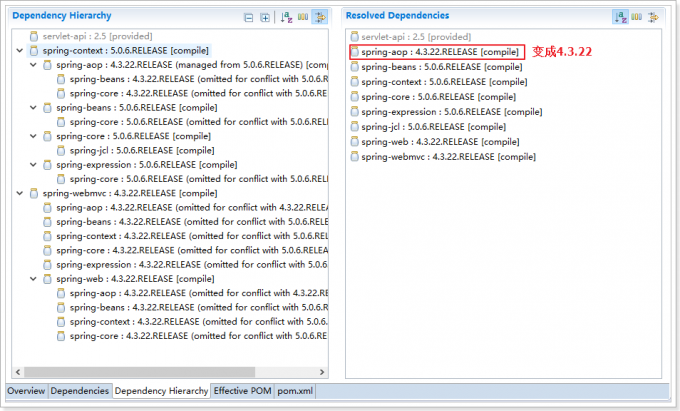Select servlet-api 2.5 jar icon in hierarchy
This screenshot has width=680, height=411.
[x=35, y=36]
